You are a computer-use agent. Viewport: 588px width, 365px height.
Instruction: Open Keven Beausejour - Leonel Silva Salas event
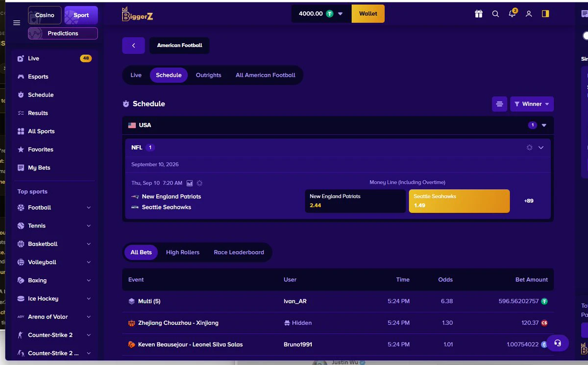pos(191,344)
